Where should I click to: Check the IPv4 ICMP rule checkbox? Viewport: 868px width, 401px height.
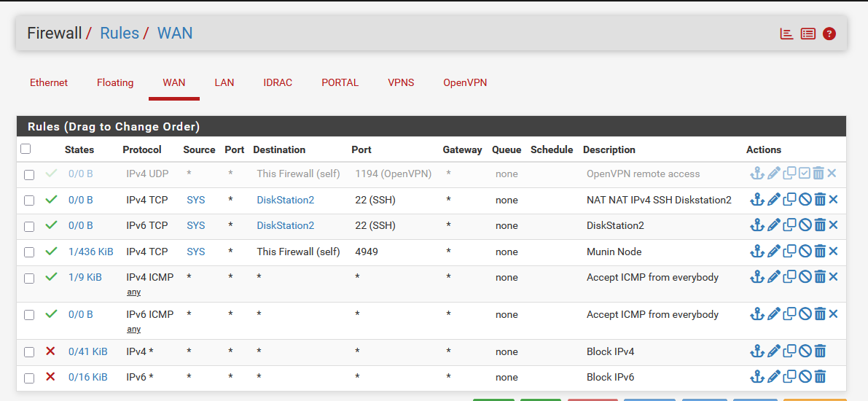(x=28, y=279)
